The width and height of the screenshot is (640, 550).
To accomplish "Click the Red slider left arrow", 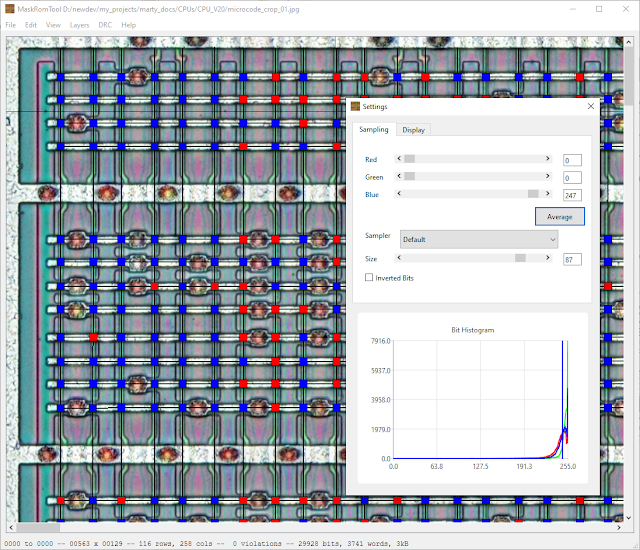I will 399,159.
